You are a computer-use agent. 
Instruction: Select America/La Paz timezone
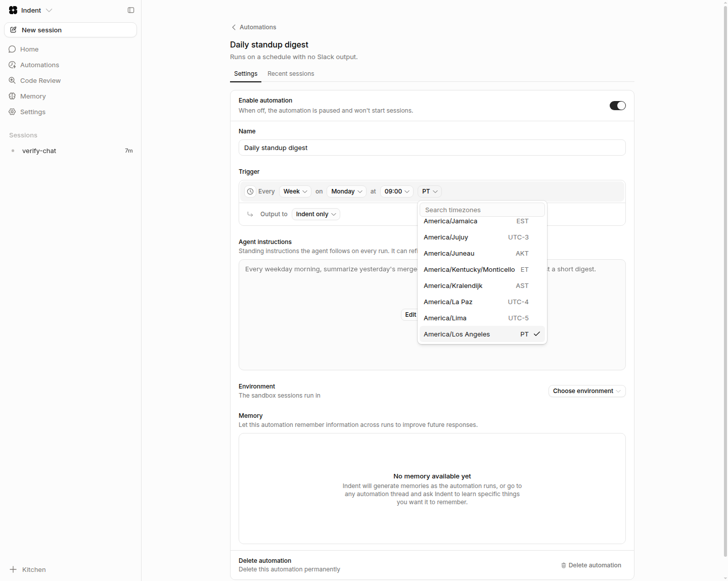(482, 302)
